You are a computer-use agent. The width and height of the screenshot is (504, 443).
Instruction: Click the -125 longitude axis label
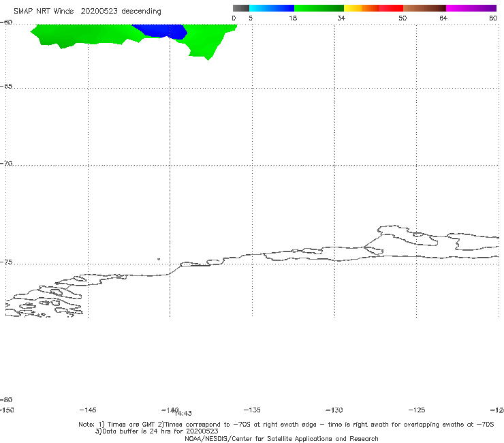[x=417, y=410]
